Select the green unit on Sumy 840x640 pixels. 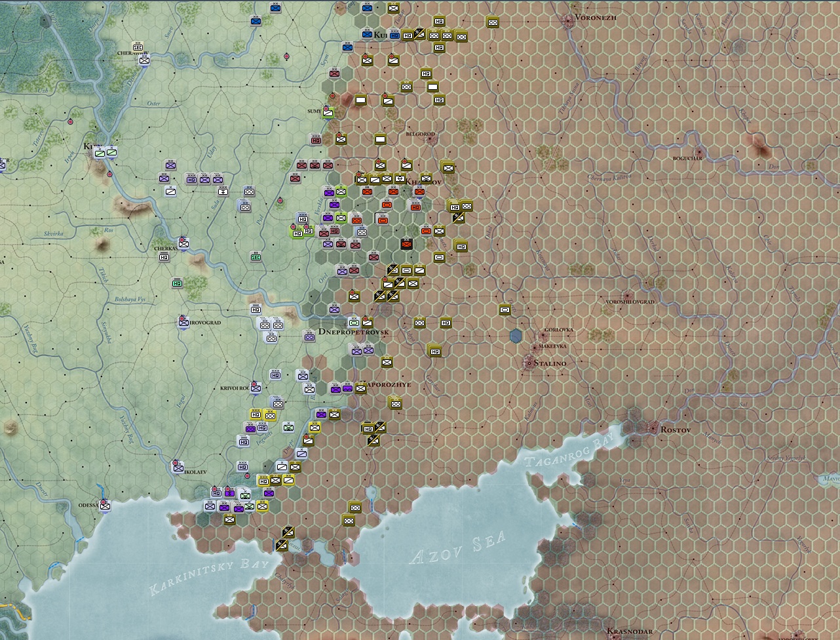click(x=328, y=113)
